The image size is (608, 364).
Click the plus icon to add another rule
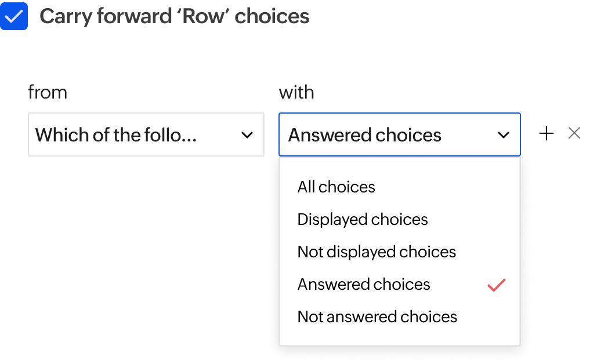546,133
